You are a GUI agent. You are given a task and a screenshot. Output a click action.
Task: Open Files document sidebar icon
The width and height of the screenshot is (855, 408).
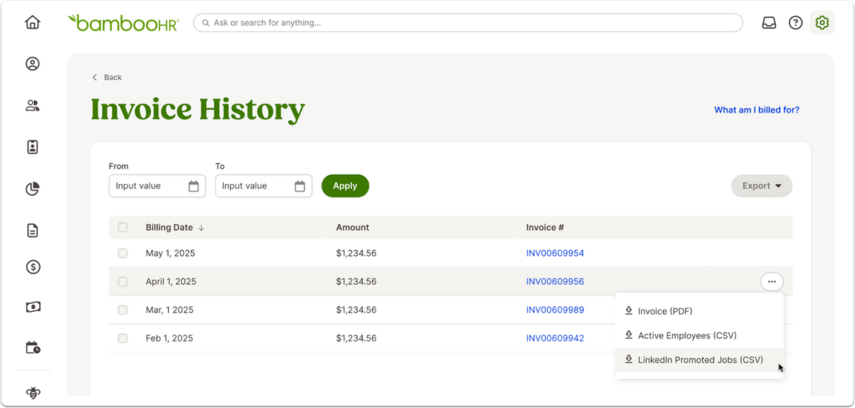point(33,230)
